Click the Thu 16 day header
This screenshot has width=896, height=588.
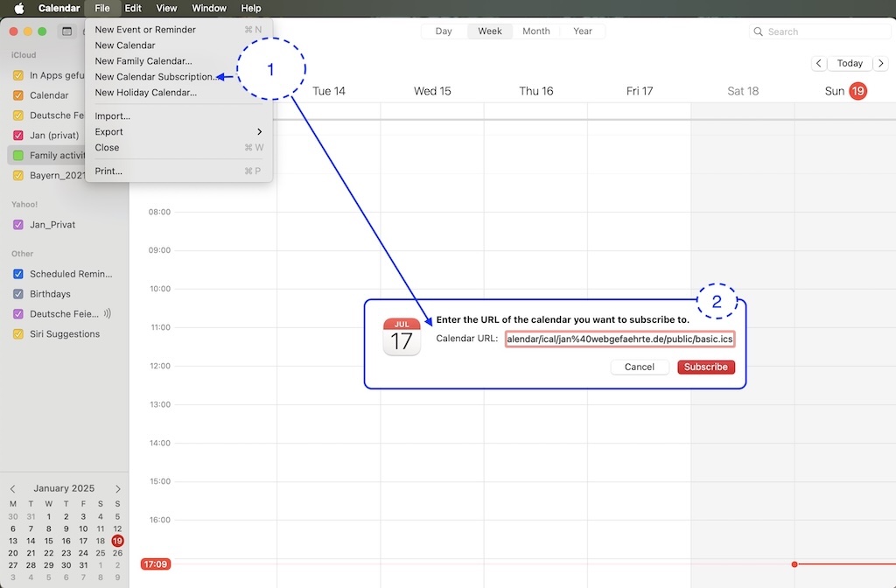(x=536, y=91)
